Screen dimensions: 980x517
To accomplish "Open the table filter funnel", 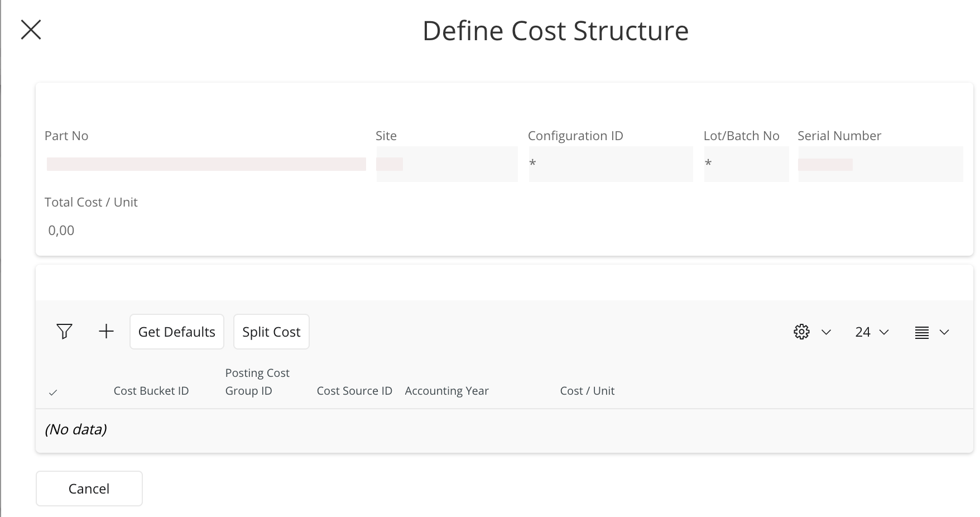I will tap(64, 332).
